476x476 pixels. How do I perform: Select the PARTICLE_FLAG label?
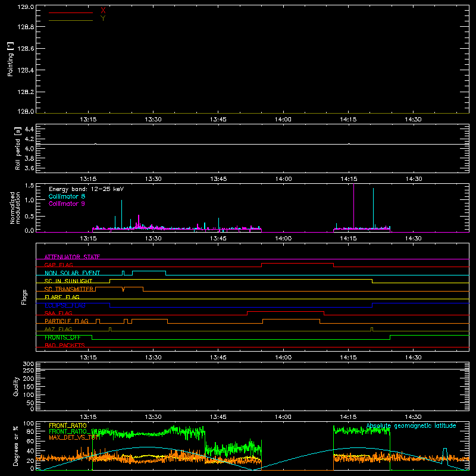coord(67,321)
